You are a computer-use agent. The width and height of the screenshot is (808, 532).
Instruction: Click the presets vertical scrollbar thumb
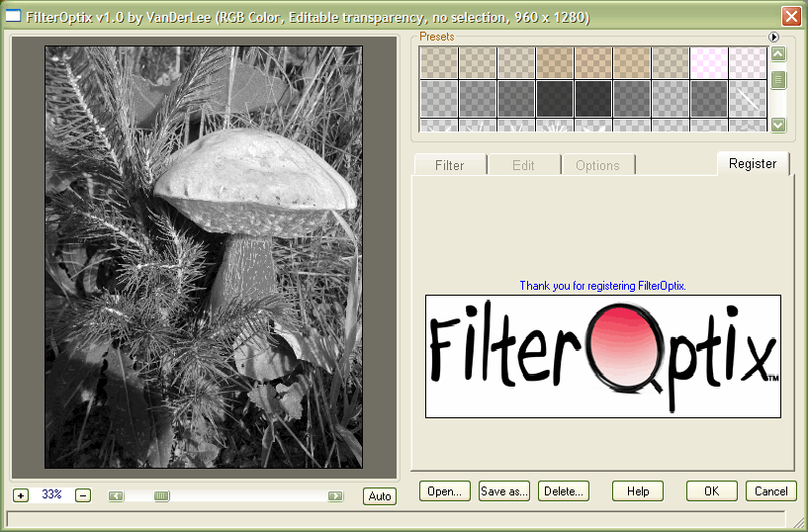(778, 81)
